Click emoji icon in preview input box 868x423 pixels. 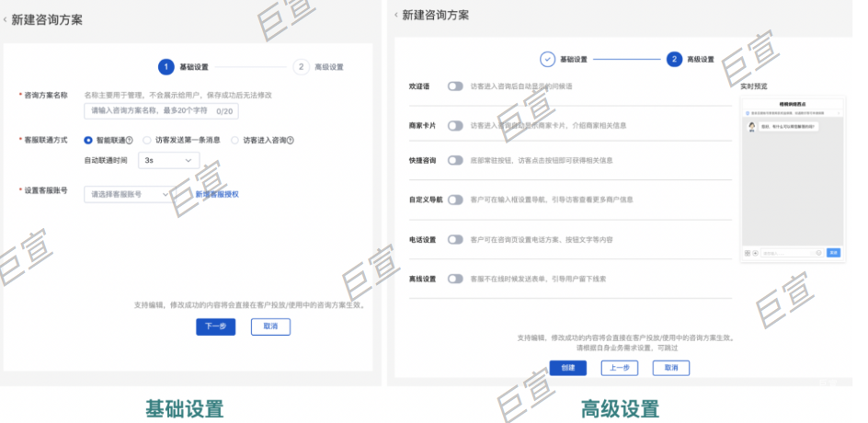pos(818,253)
